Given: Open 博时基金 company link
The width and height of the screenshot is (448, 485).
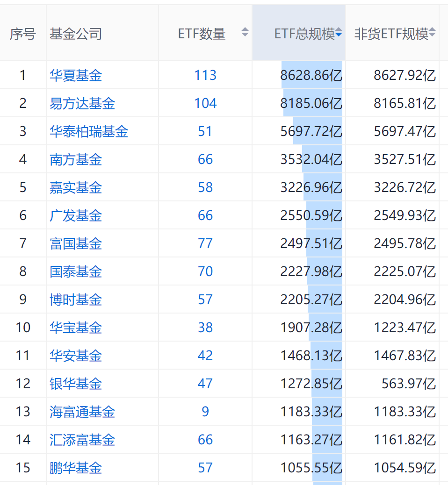Looking at the screenshot, I should [x=76, y=300].
